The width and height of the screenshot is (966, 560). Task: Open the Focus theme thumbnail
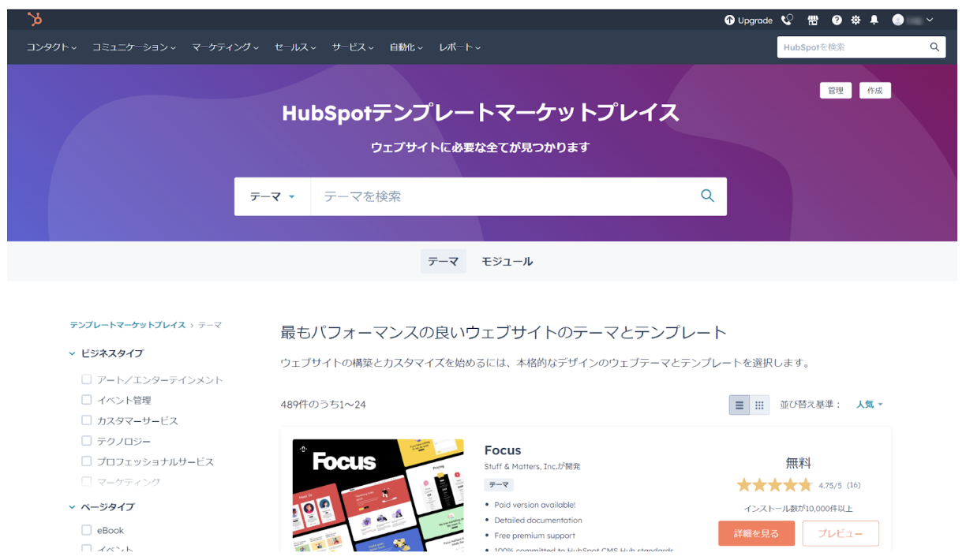[x=378, y=495]
